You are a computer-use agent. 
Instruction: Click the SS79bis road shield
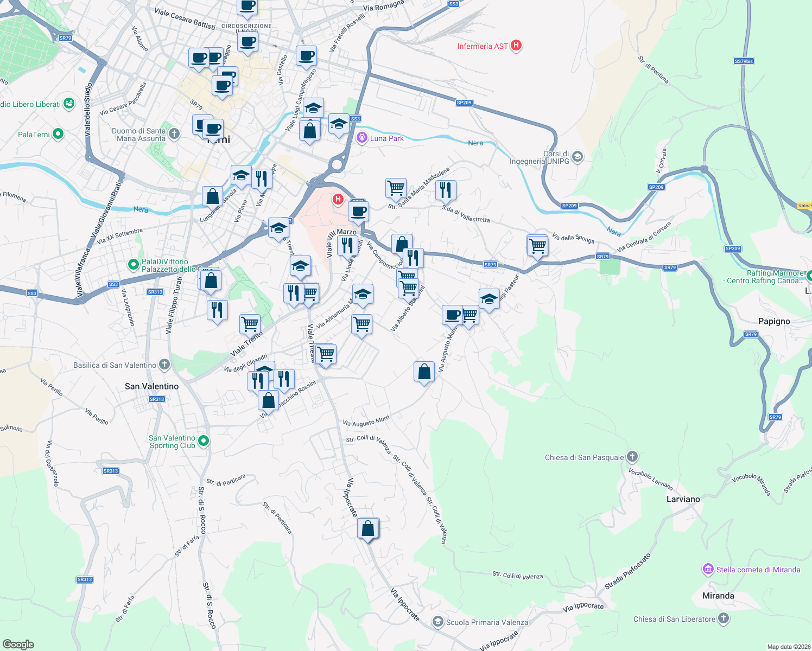(x=744, y=61)
